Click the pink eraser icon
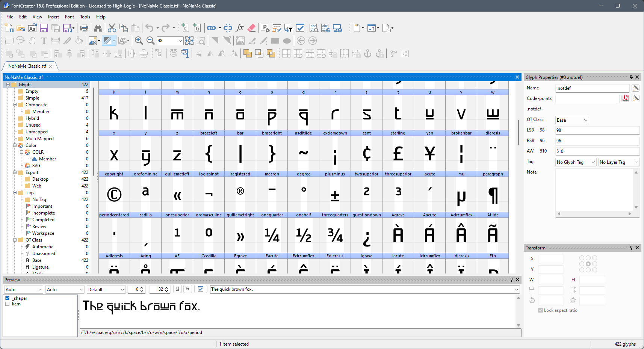Image resolution: width=644 pixels, height=349 pixels. (252, 28)
